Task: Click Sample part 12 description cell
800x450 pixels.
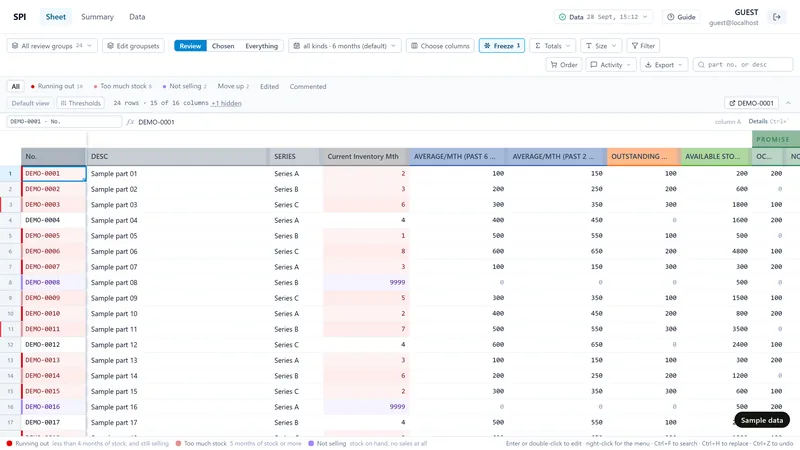Action: [x=178, y=345]
